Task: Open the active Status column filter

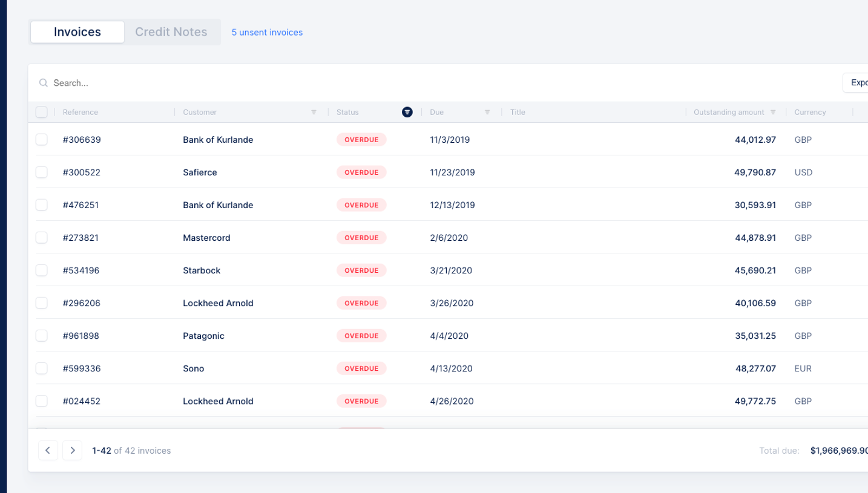Action: pos(407,112)
